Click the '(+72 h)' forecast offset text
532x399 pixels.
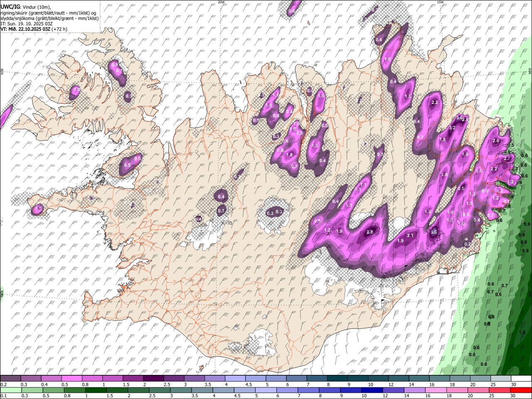pos(59,29)
